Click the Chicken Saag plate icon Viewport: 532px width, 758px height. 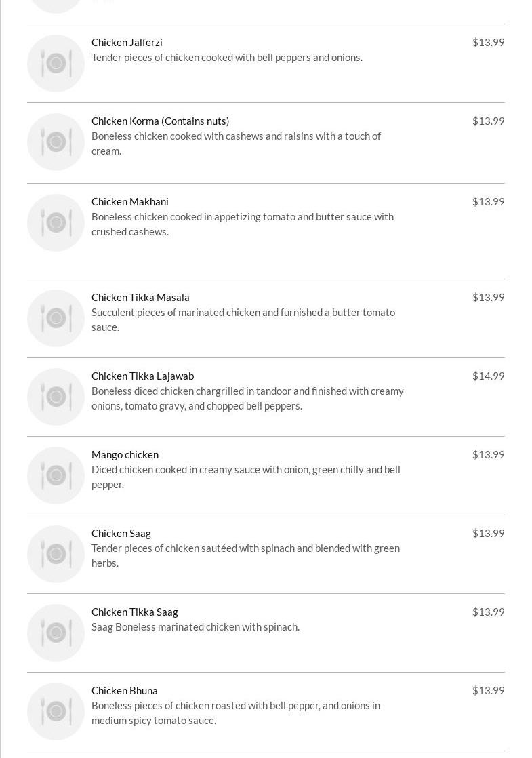pyautogui.click(x=56, y=554)
